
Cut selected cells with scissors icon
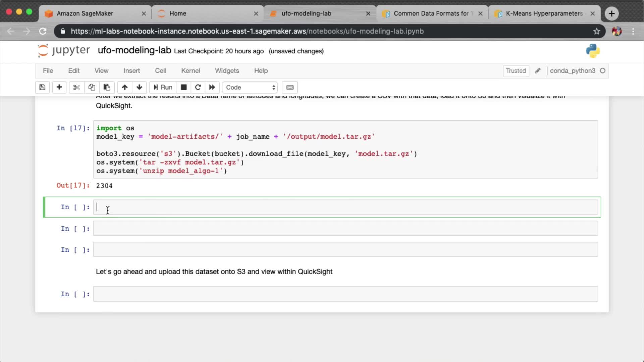click(x=76, y=87)
